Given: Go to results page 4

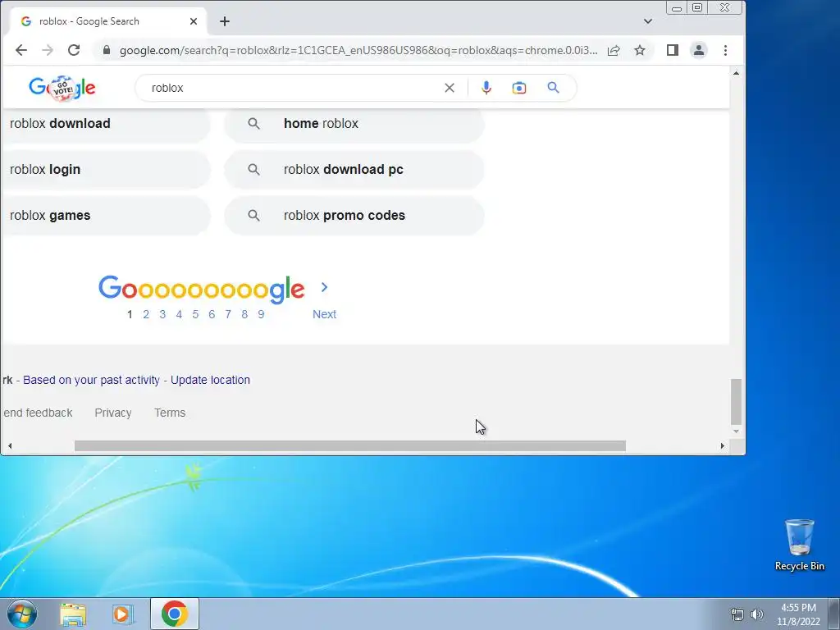Looking at the screenshot, I should [179, 314].
